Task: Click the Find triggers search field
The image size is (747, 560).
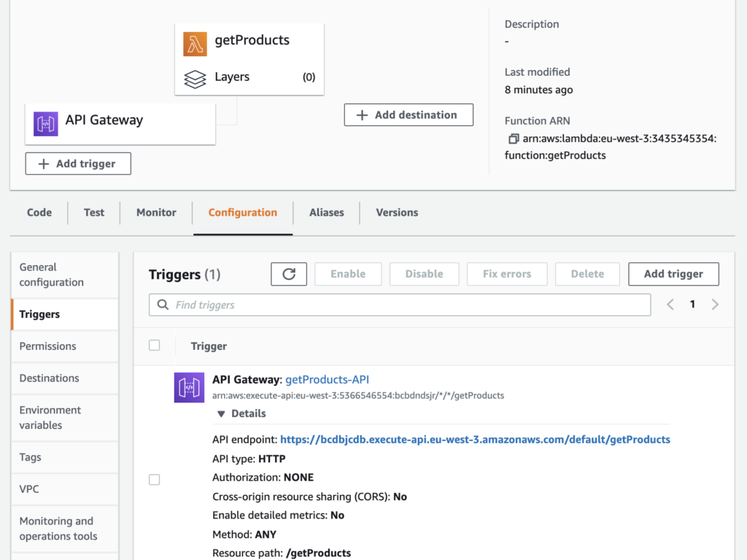Action: coord(400,305)
